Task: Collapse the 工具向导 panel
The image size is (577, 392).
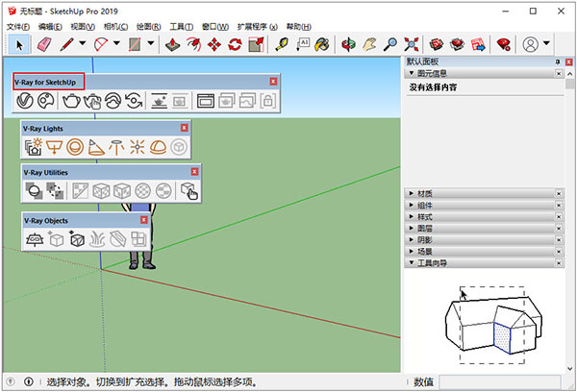Action: pyautogui.click(x=411, y=263)
